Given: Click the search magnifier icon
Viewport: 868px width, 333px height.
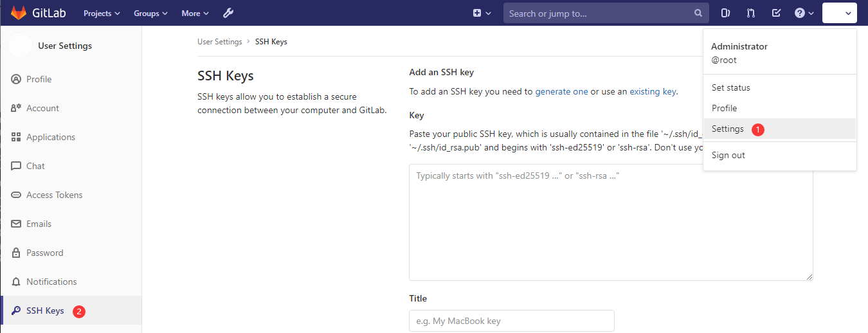Looking at the screenshot, I should [698, 13].
